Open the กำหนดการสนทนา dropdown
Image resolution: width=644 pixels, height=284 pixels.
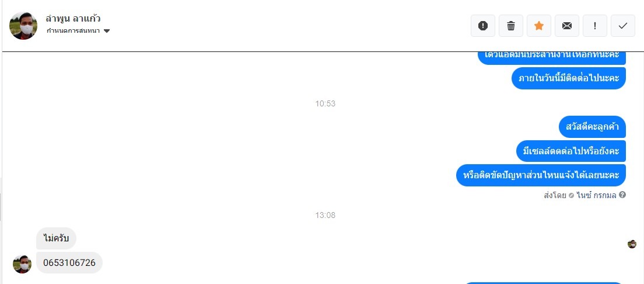pyautogui.click(x=78, y=31)
